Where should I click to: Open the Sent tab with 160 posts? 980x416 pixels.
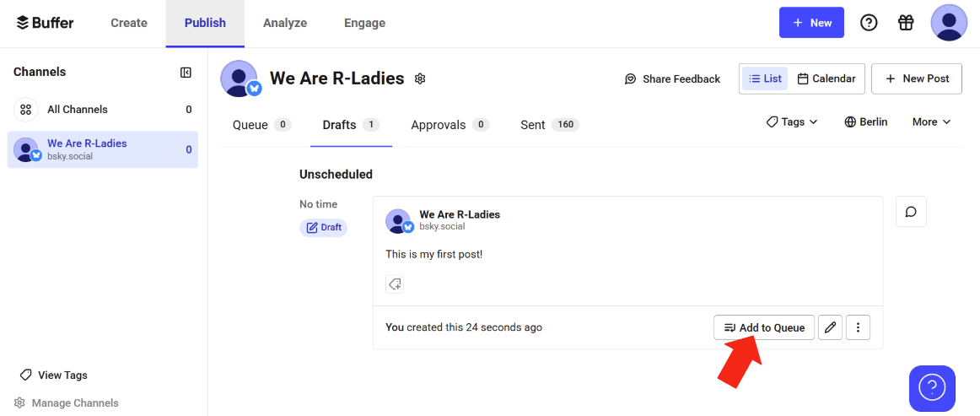(549, 125)
